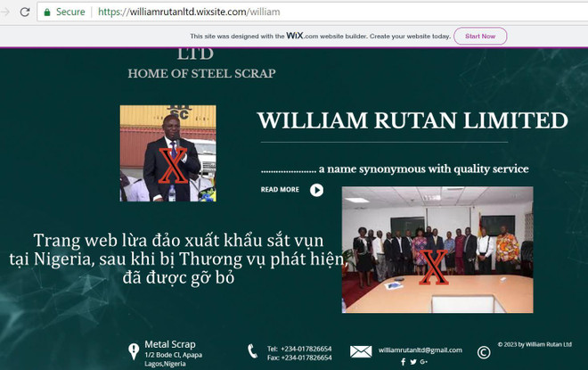
Task: Click the WILLIAM RUTAN LIMITED heading
Action: pos(412,120)
